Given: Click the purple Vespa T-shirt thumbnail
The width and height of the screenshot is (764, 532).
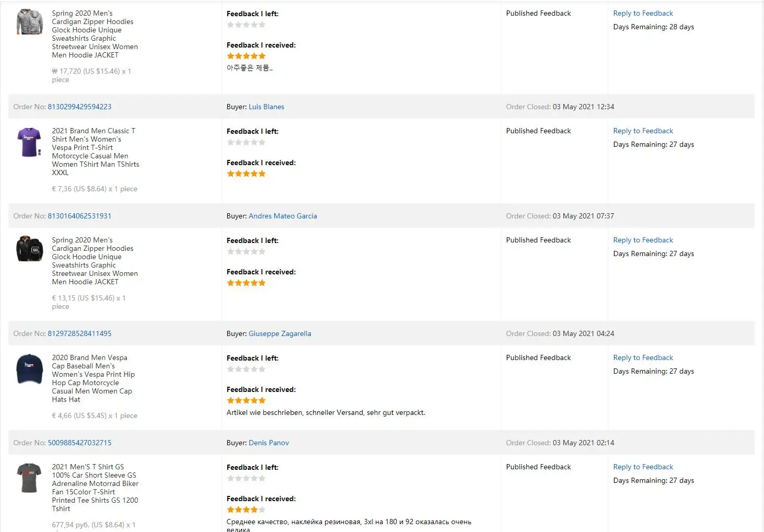Looking at the screenshot, I should pos(29,142).
